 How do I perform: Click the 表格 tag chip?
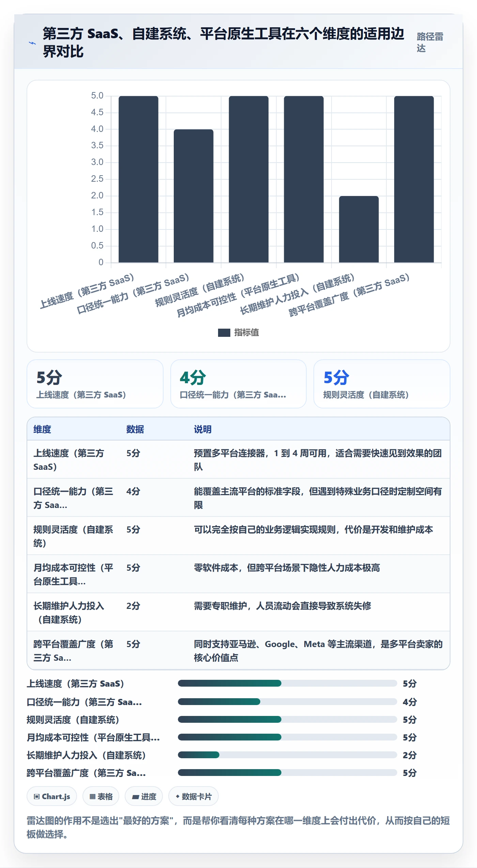(101, 796)
